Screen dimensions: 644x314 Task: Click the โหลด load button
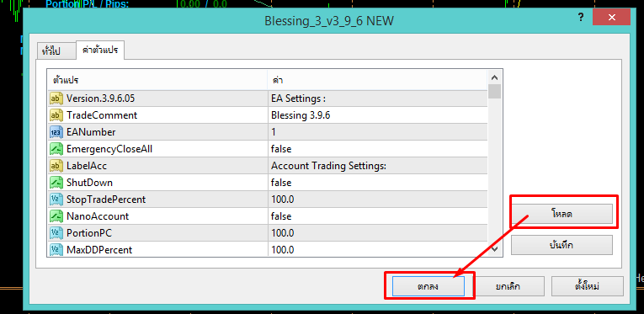pos(562,214)
